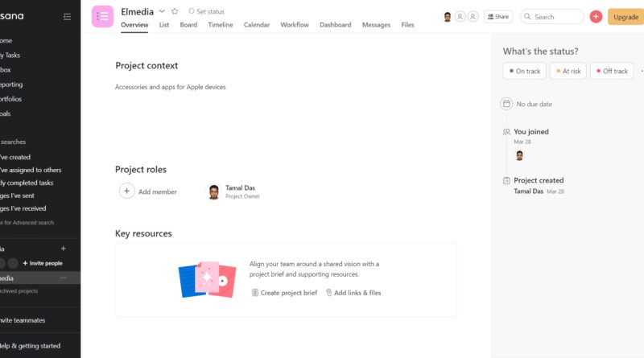Select the On track status

coord(525,71)
